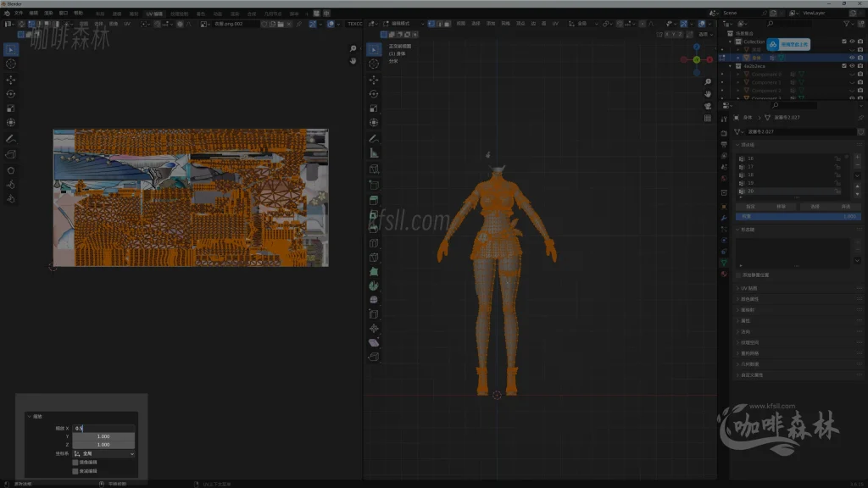
Task: Select the 3D viewport Measure tool
Action: tap(374, 153)
